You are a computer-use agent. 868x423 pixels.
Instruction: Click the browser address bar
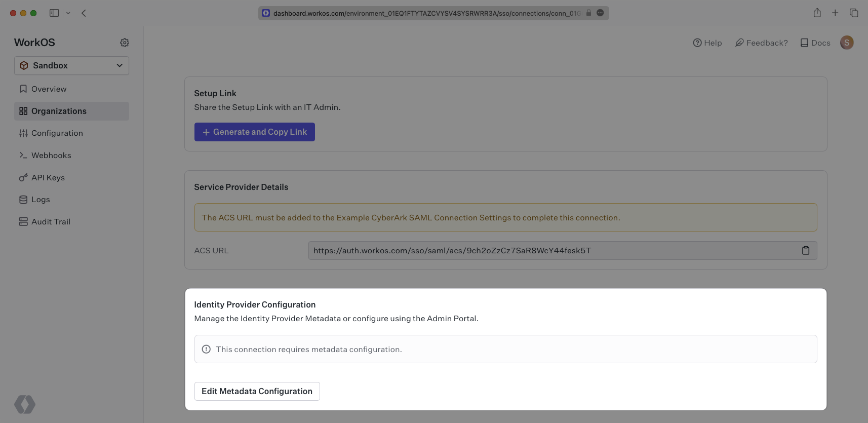433,13
